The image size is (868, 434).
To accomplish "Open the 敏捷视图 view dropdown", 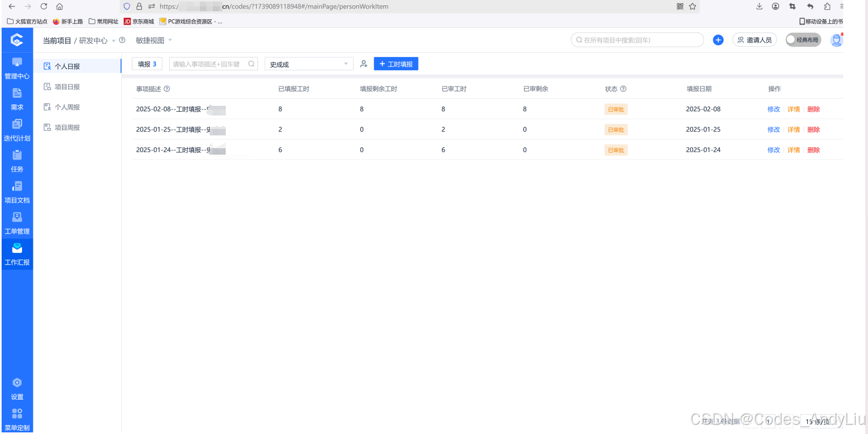I will point(154,40).
